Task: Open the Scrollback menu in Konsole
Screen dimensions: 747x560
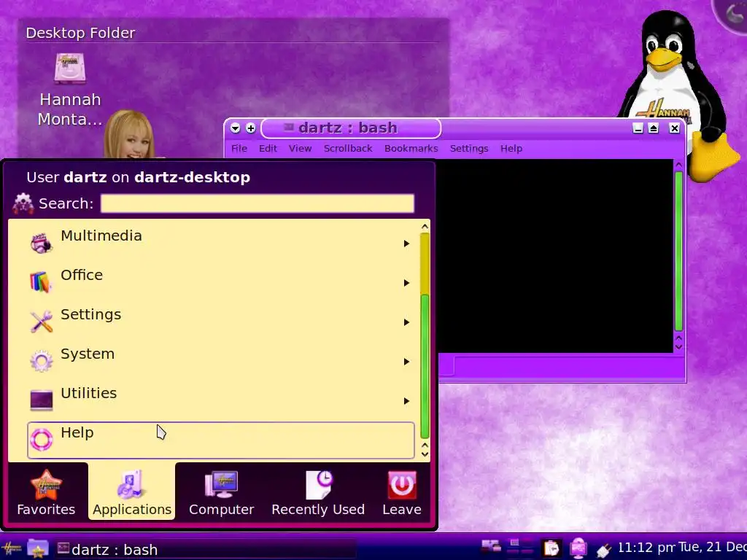Action: click(348, 149)
